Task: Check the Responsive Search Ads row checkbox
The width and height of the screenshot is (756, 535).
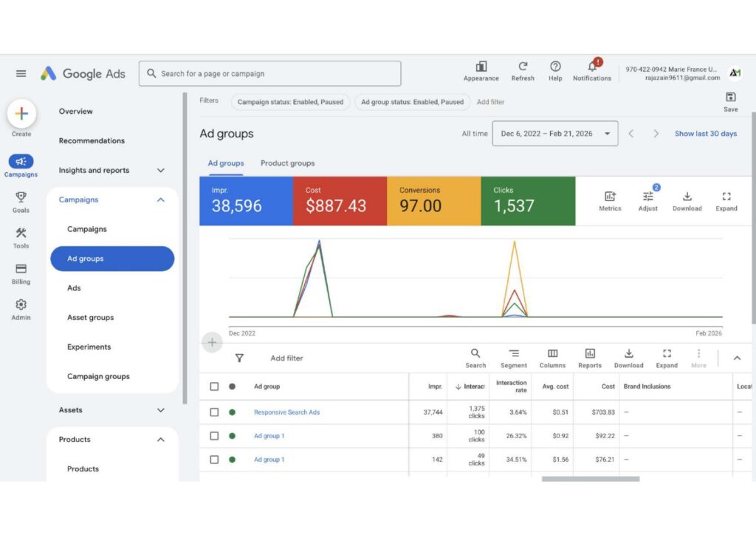Action: pos(214,412)
